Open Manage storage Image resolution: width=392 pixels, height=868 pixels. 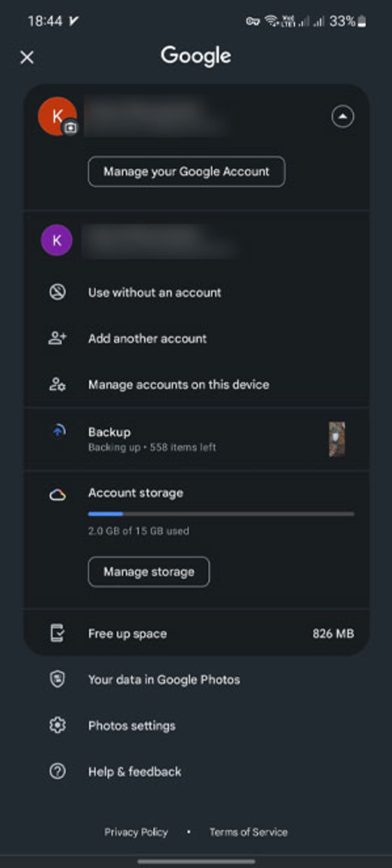pos(148,572)
